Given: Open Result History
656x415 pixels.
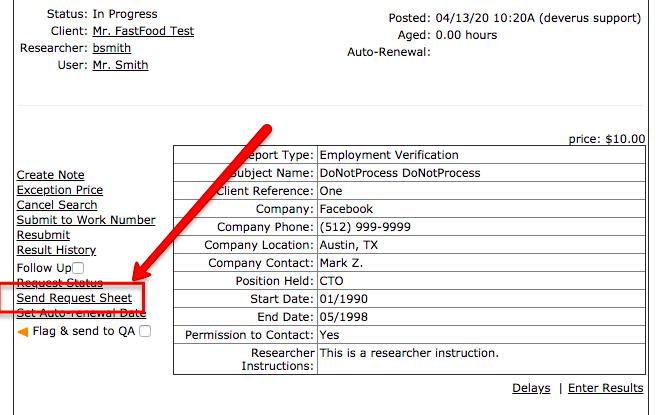Looking at the screenshot, I should tap(56, 250).
